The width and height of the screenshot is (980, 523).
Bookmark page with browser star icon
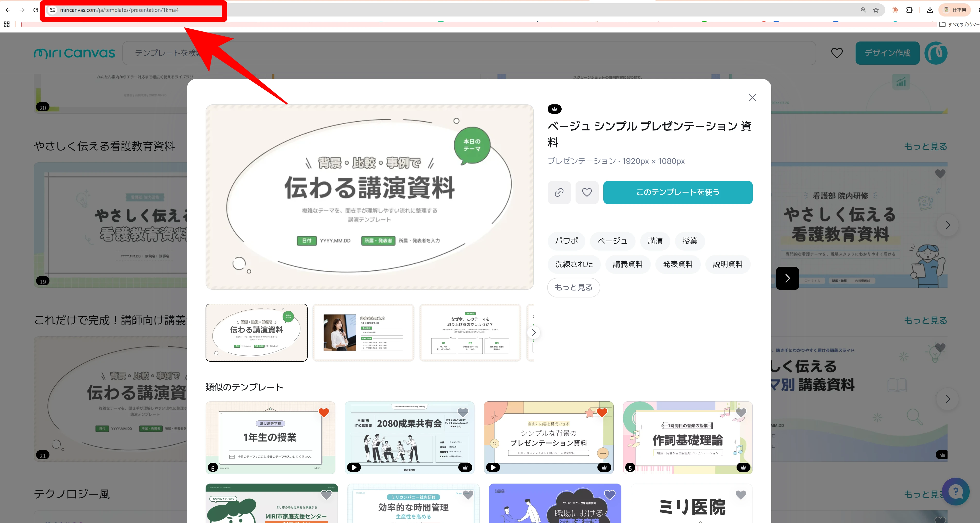(x=876, y=10)
